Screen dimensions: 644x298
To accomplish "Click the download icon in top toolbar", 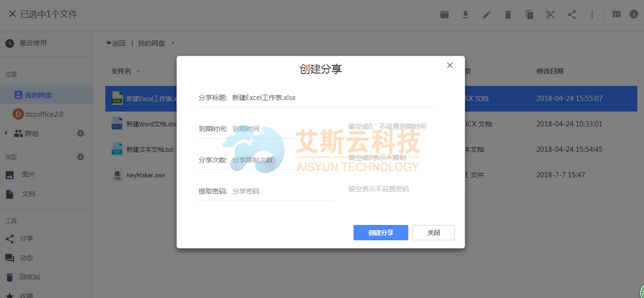I will tap(466, 14).
